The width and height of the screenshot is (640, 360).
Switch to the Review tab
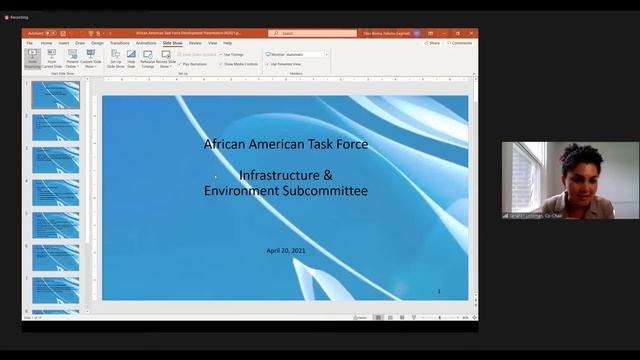click(195, 43)
